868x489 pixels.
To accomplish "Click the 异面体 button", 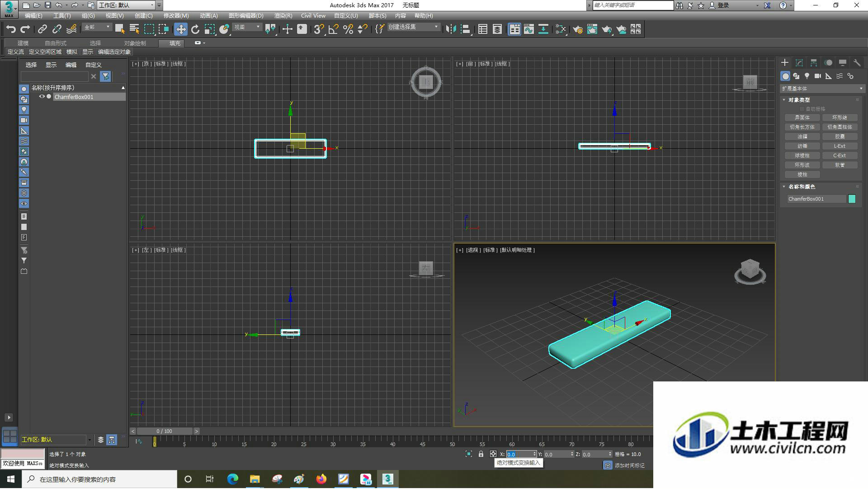I will click(x=802, y=118).
